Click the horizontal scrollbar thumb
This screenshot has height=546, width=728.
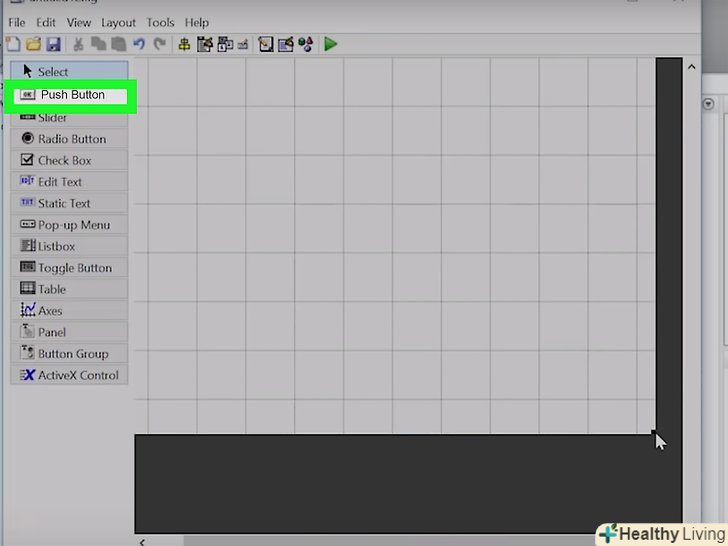390,542
